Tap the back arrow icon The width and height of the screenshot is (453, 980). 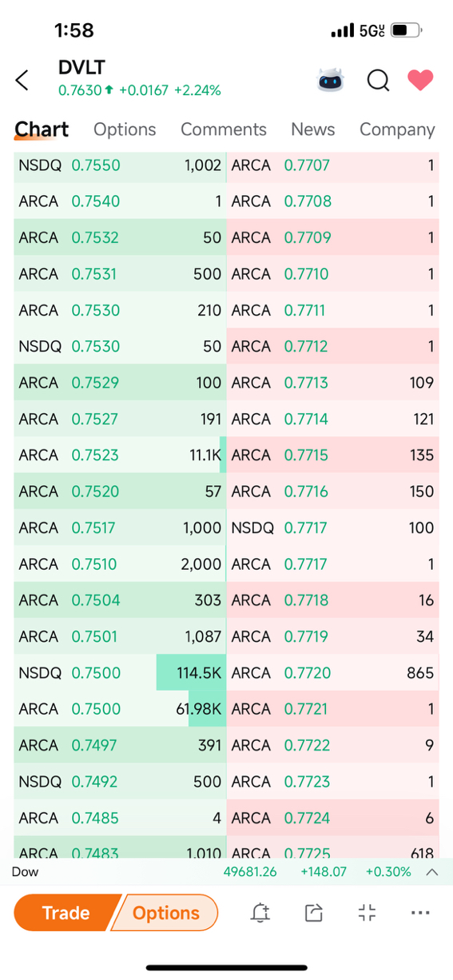(22, 80)
